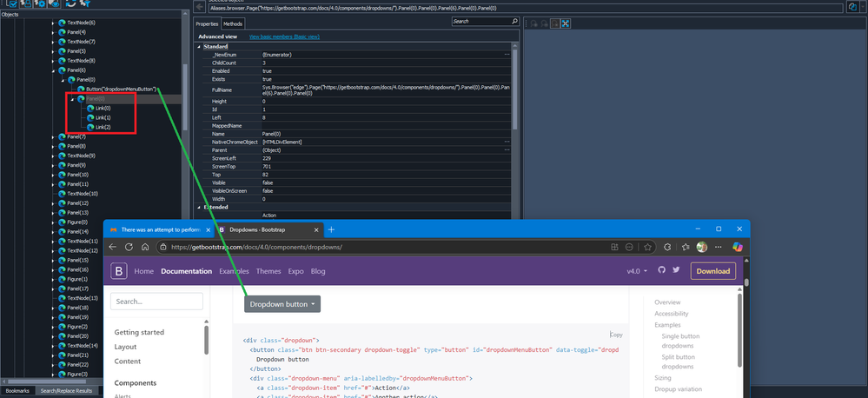868x398 pixels.
Task: Click the magnifier icon in properties search box
Action: point(515,21)
